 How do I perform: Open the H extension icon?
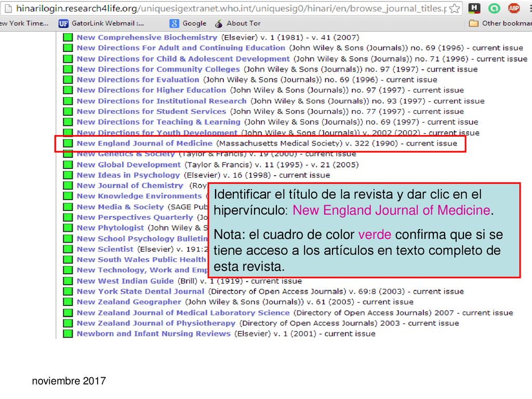pos(474,8)
